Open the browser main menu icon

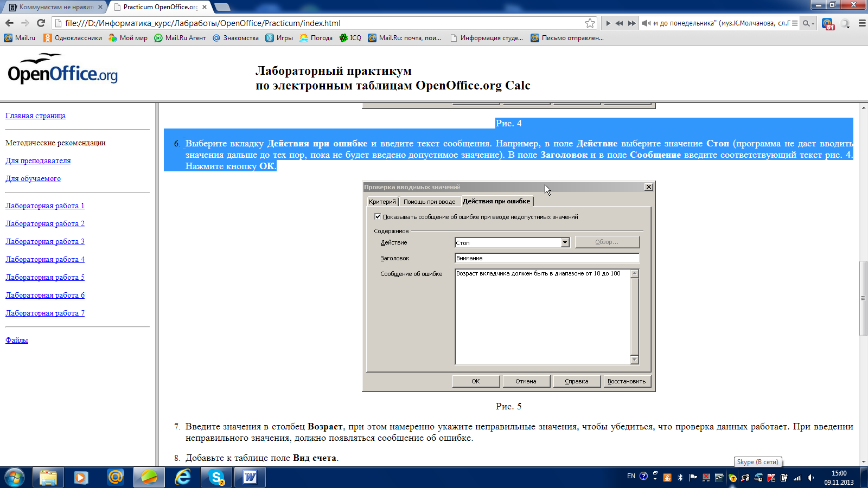click(861, 23)
